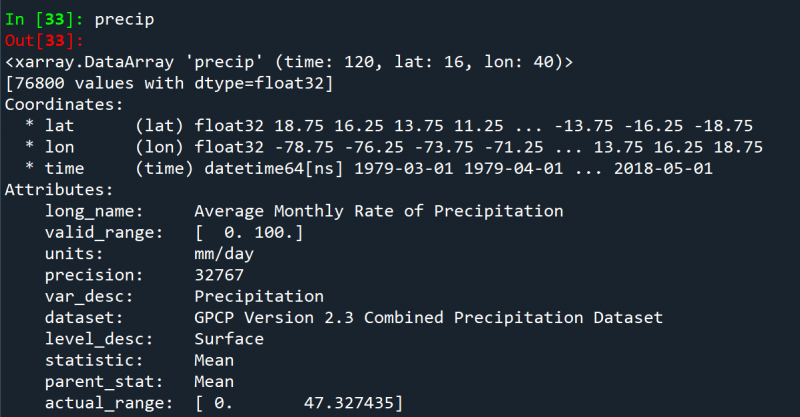Click the '76800 values with dtype=float32' line

tap(169, 83)
